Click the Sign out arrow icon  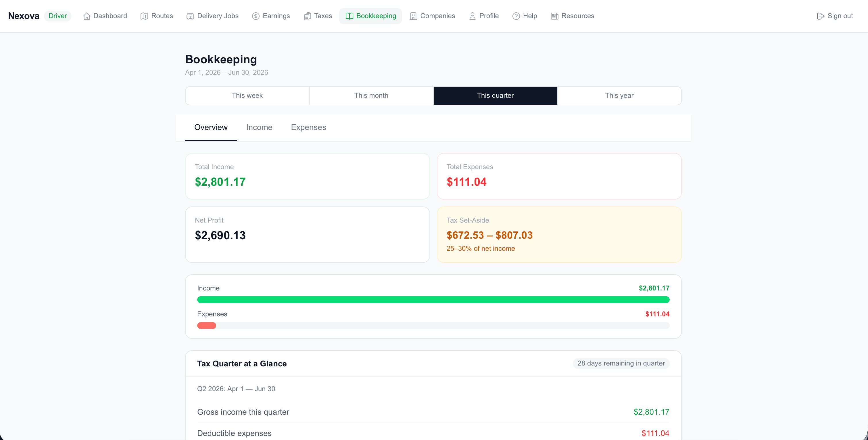point(821,16)
